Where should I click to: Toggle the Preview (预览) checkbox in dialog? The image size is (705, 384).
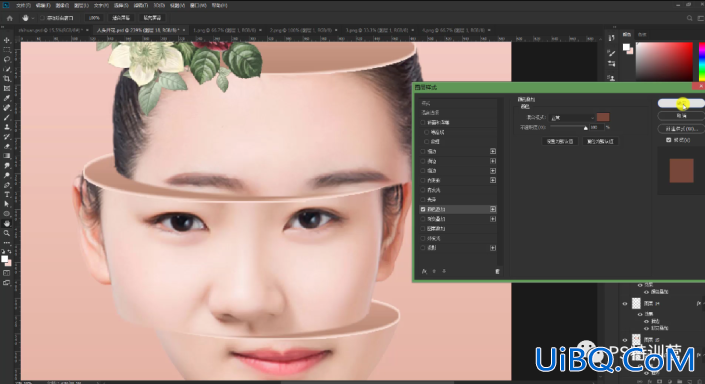pos(669,140)
